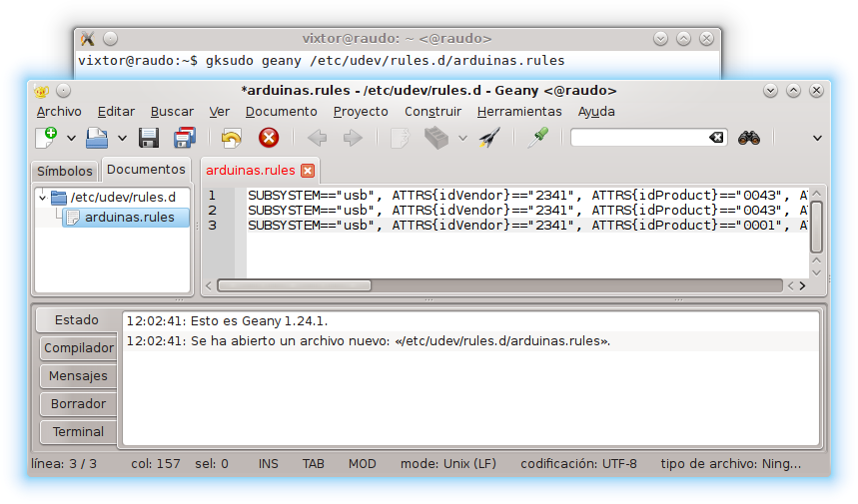Close current file with red X icon

point(269,138)
